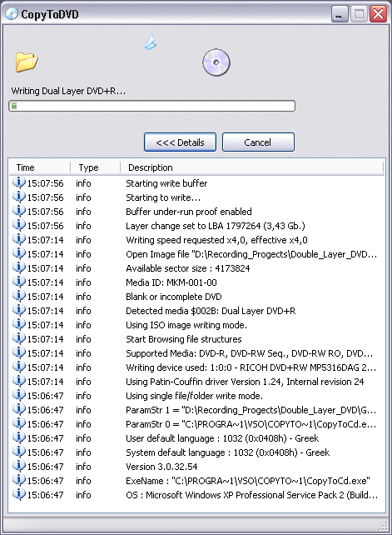The height and width of the screenshot is (535, 392).
Task: Sort log by the Time column header
Action: [x=40, y=167]
